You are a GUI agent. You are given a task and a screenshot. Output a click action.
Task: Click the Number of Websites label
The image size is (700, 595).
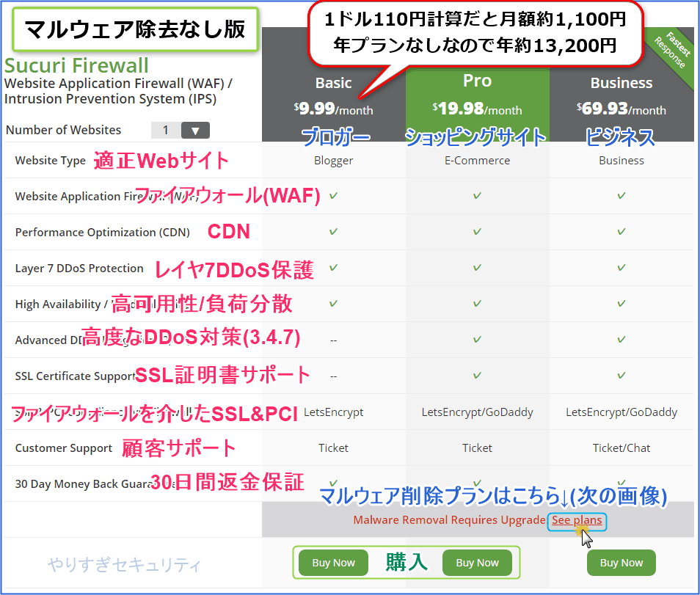[63, 131]
